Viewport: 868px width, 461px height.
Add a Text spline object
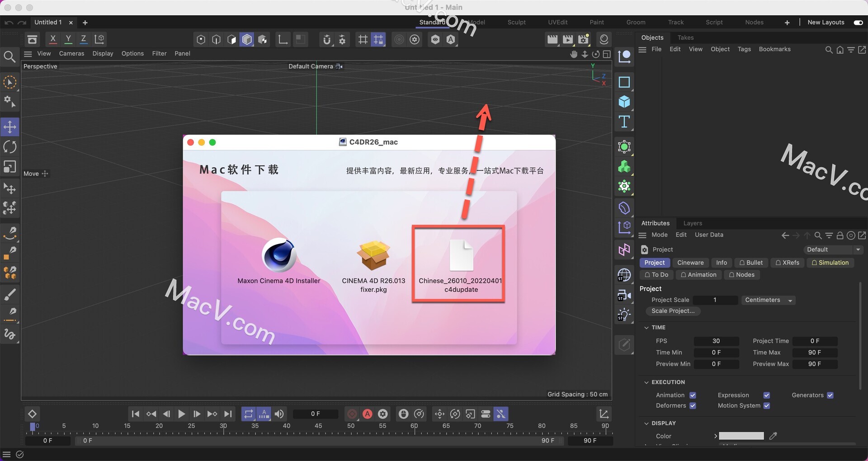[x=624, y=122]
